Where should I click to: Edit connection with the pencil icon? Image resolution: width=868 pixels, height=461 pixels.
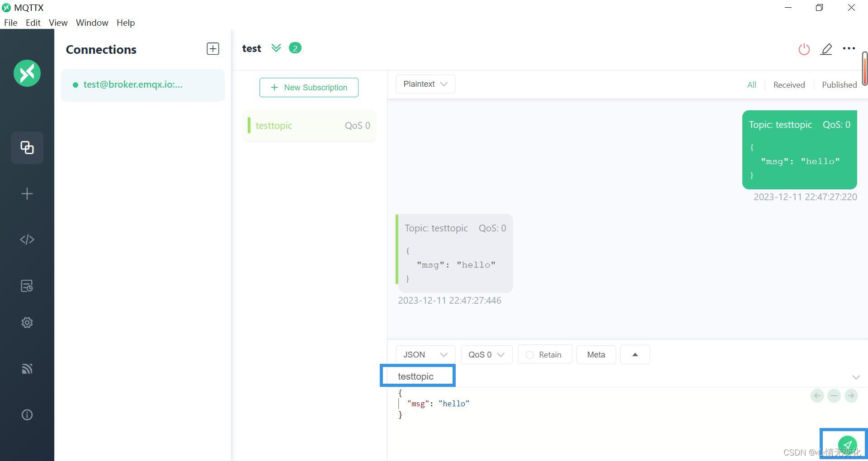click(x=826, y=49)
